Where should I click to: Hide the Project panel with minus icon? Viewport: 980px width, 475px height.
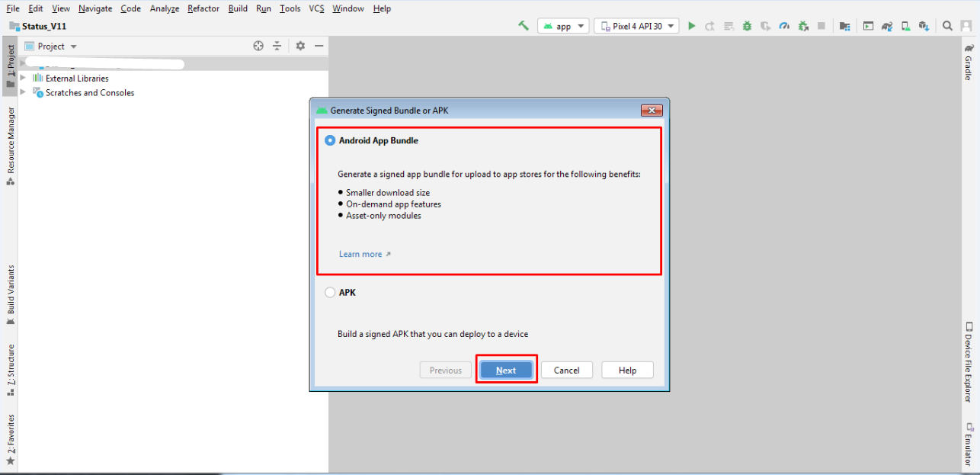[x=319, y=46]
